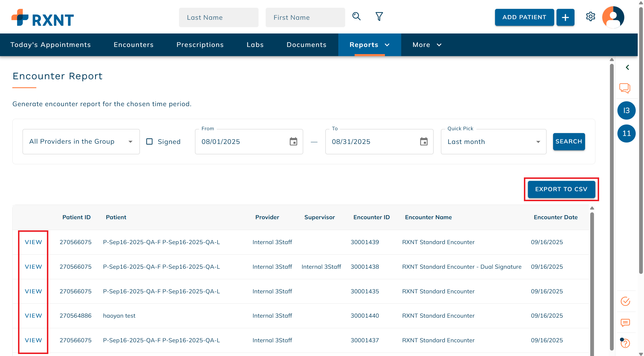Open the Quick Pick Last month dropdown

pos(494,142)
